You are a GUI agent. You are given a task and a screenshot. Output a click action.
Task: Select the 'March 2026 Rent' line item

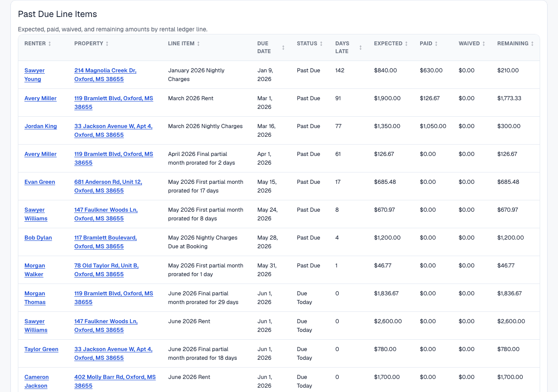click(x=191, y=98)
